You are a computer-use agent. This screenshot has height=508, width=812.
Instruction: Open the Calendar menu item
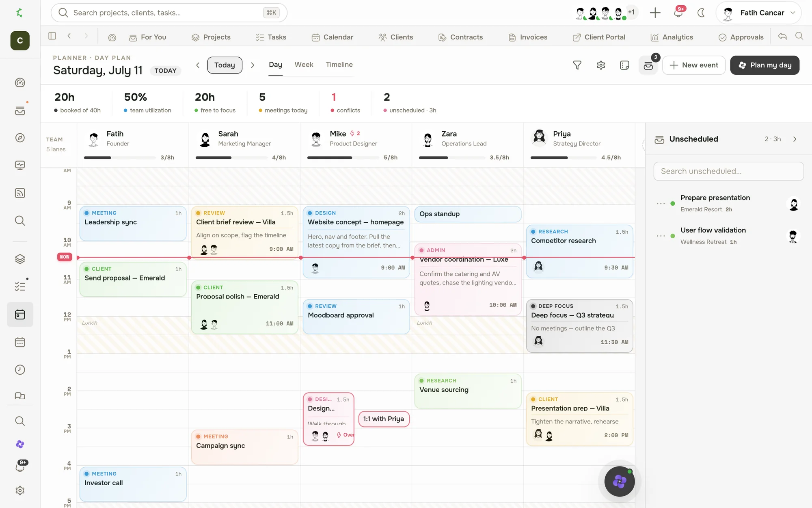click(332, 37)
